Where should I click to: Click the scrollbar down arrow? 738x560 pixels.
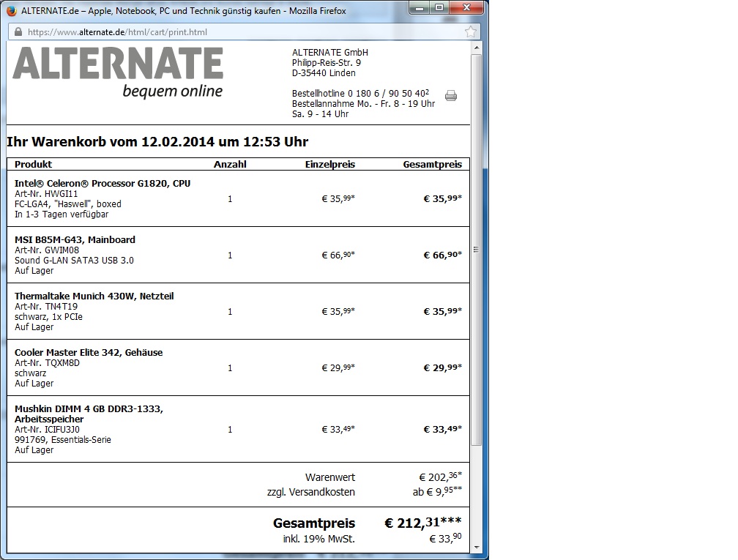click(477, 548)
